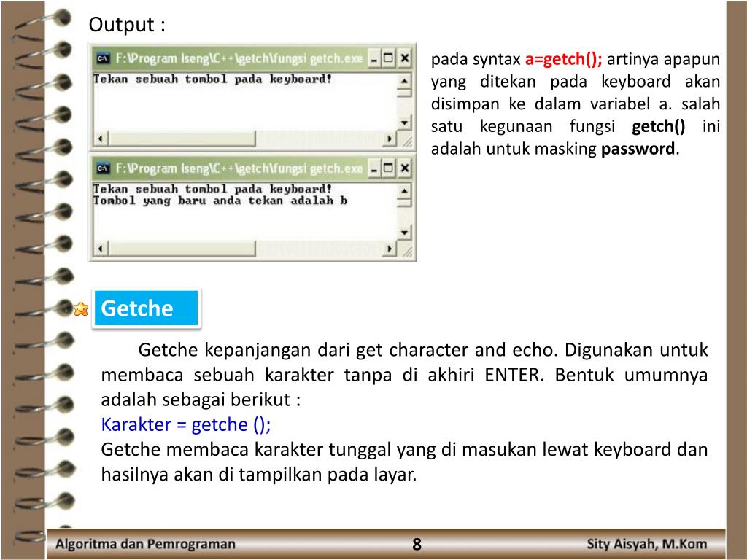Image resolution: width=747 pixels, height=560 pixels.
Task: Click the 'Output :' heading
Action: click(x=127, y=25)
